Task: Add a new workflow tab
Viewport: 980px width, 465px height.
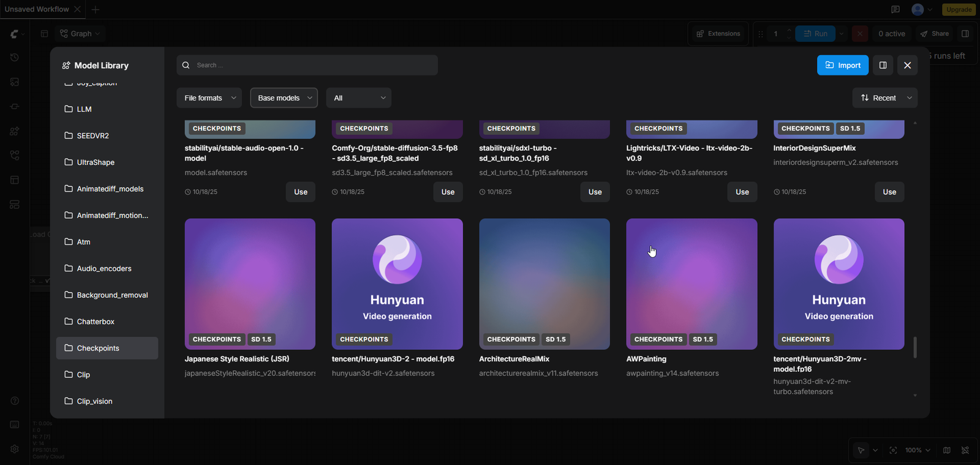Action: [x=96, y=9]
